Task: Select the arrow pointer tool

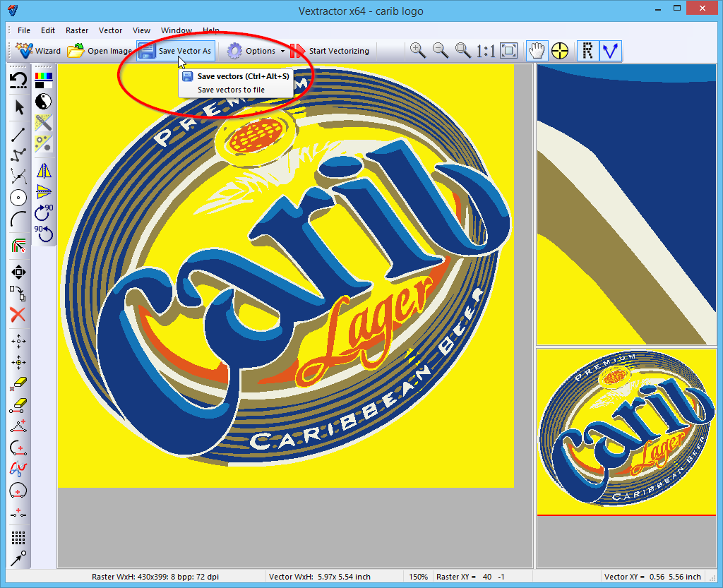Action: [19, 107]
